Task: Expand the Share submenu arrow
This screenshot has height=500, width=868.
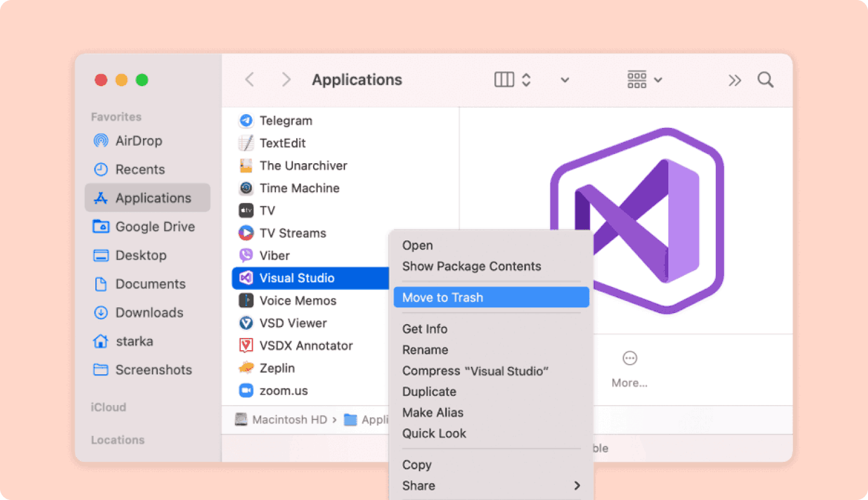Action: click(577, 486)
